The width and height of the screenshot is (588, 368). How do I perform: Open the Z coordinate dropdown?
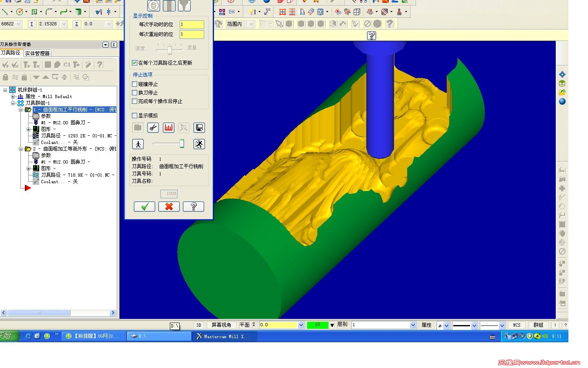point(109,24)
